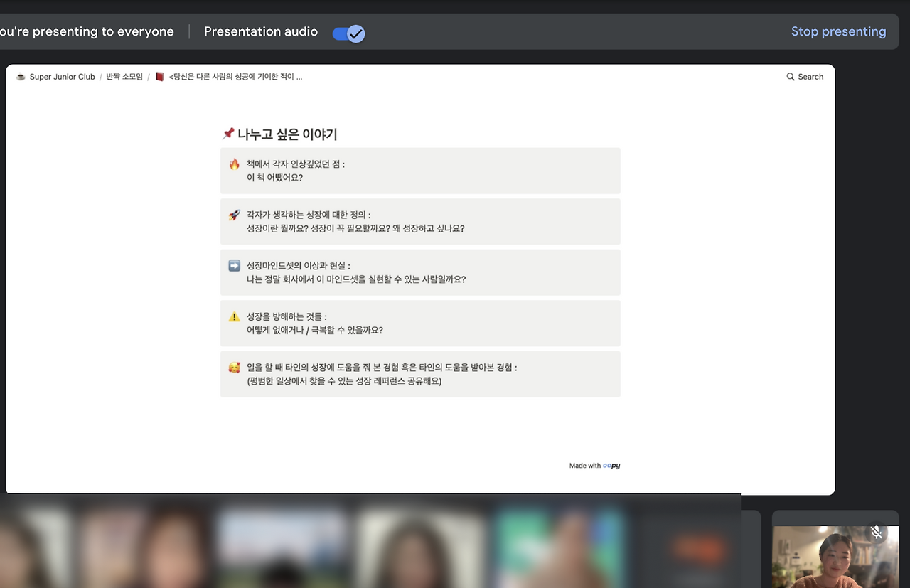Click the blue arrow emoji in the mindset block

[x=235, y=265]
